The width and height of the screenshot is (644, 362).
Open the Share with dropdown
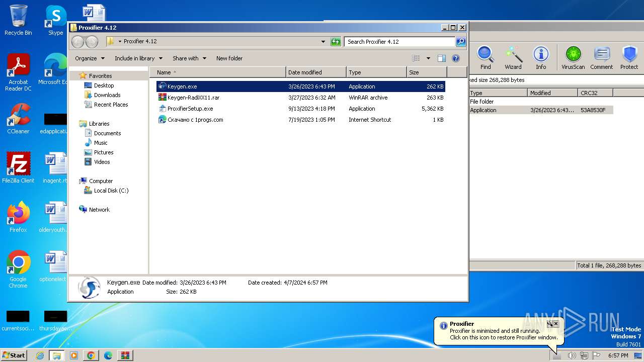point(189,58)
